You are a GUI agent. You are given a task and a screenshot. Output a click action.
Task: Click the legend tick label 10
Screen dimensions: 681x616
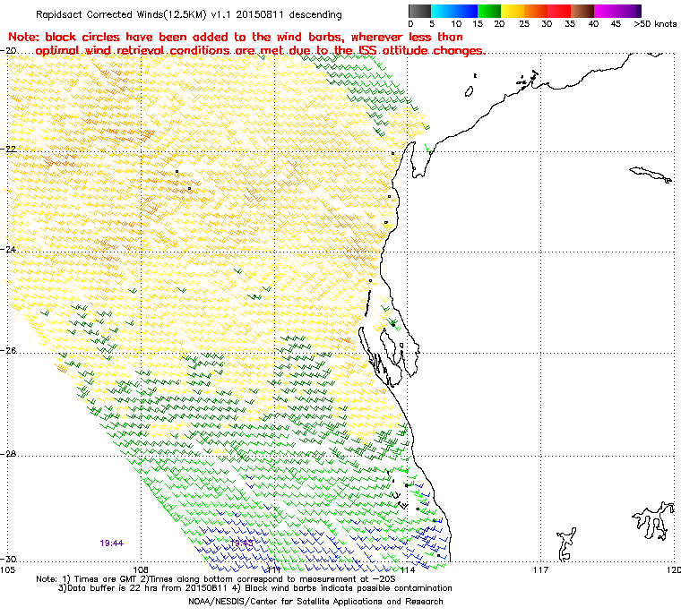point(455,24)
